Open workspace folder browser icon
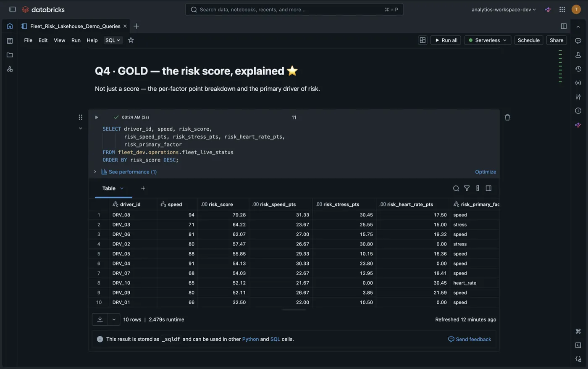The height and width of the screenshot is (369, 588). click(10, 55)
